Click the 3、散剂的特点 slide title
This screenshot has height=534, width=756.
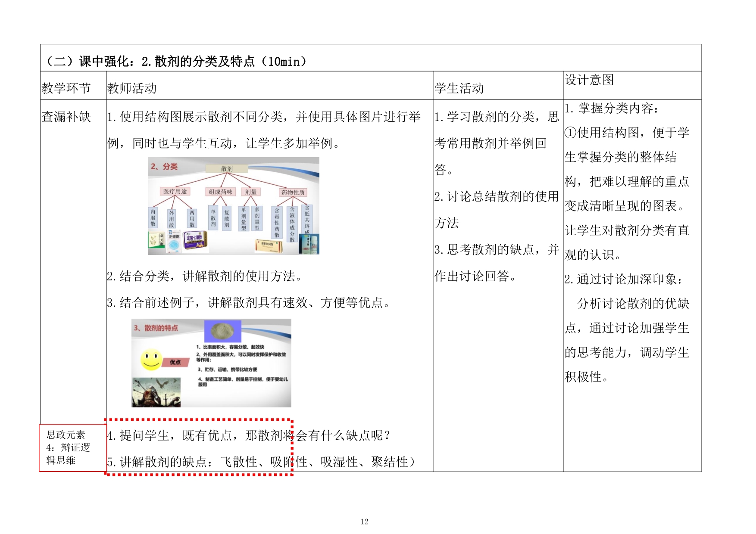click(x=156, y=328)
